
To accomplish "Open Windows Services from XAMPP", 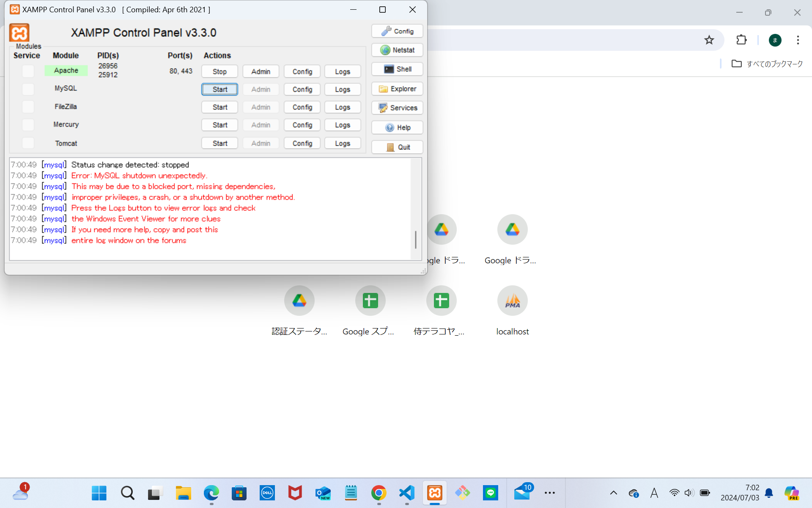I will point(397,108).
